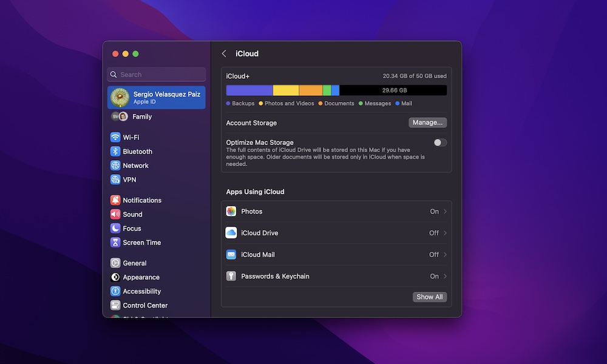Go back using the back chevron
607x364 pixels.
pyautogui.click(x=224, y=53)
